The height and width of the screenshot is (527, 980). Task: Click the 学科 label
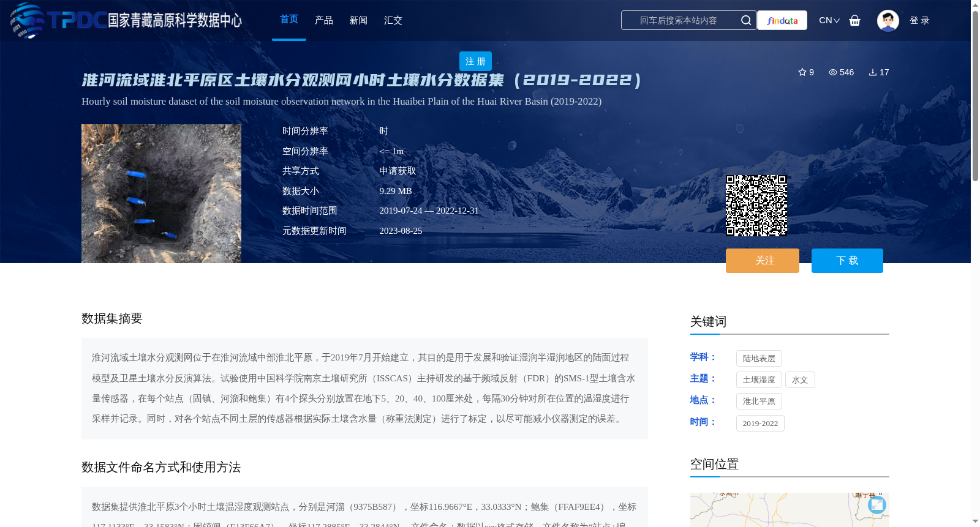pos(703,357)
